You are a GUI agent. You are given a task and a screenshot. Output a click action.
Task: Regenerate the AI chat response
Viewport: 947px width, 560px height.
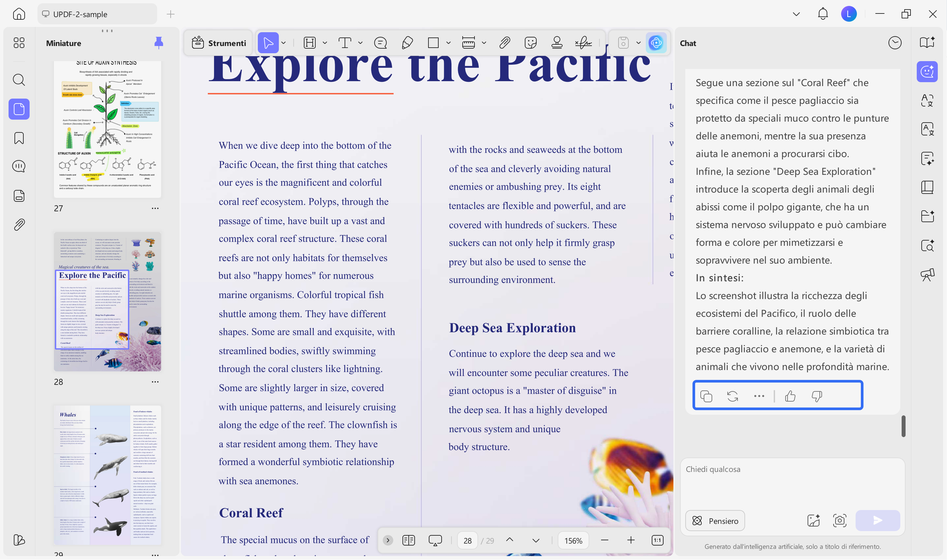pos(733,396)
